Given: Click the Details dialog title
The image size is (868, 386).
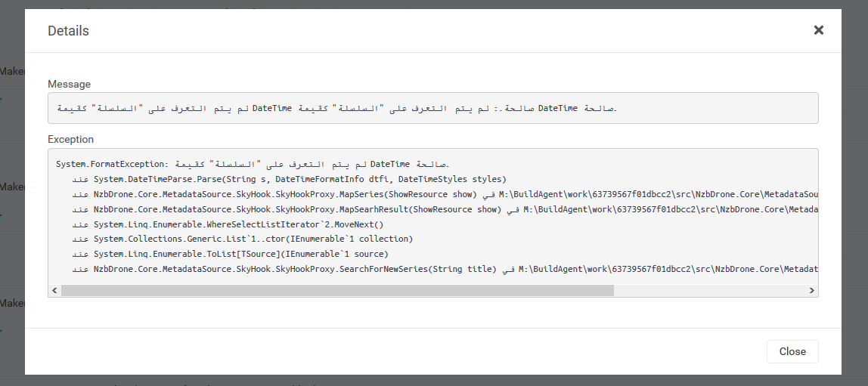Looking at the screenshot, I should [x=68, y=31].
